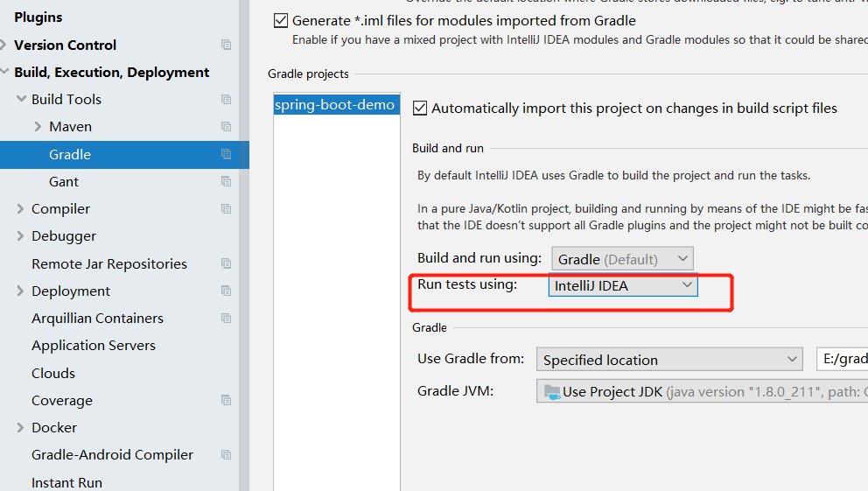Open Application Servers settings
The image size is (868, 491).
[x=94, y=346]
